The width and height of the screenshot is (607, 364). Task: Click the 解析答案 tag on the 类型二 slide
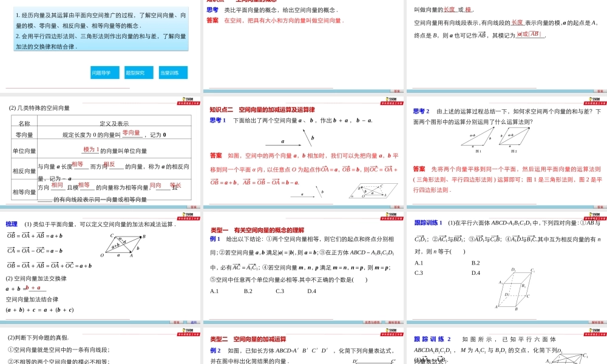[x=393, y=322]
